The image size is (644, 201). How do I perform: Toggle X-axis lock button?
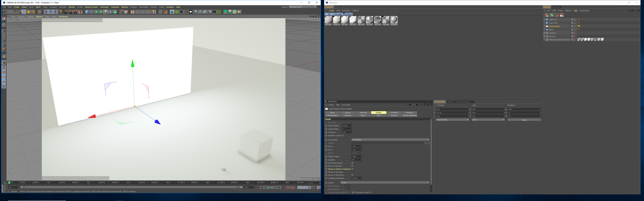click(x=46, y=12)
